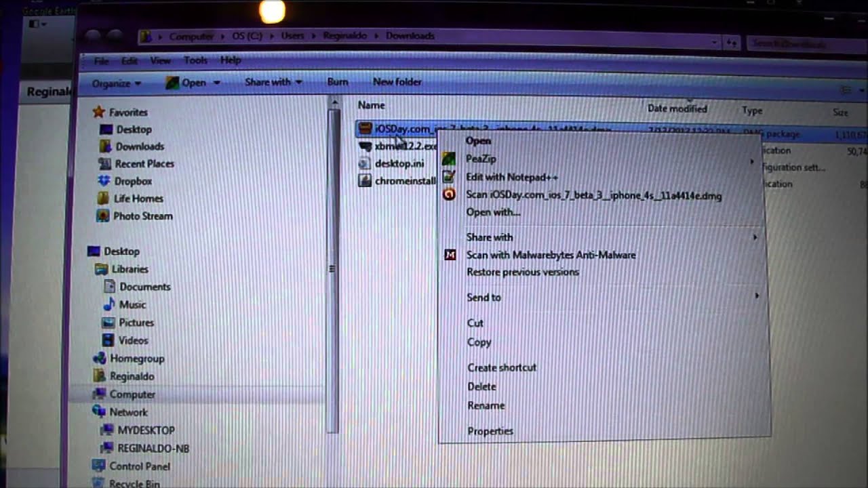The height and width of the screenshot is (488, 868).
Task: Choose Open at top of context menu
Action: (478, 141)
